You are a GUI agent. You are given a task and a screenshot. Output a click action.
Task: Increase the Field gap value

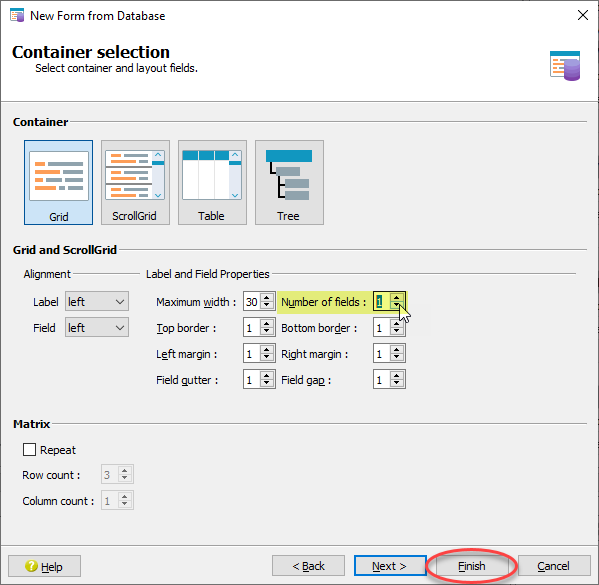[397, 376]
